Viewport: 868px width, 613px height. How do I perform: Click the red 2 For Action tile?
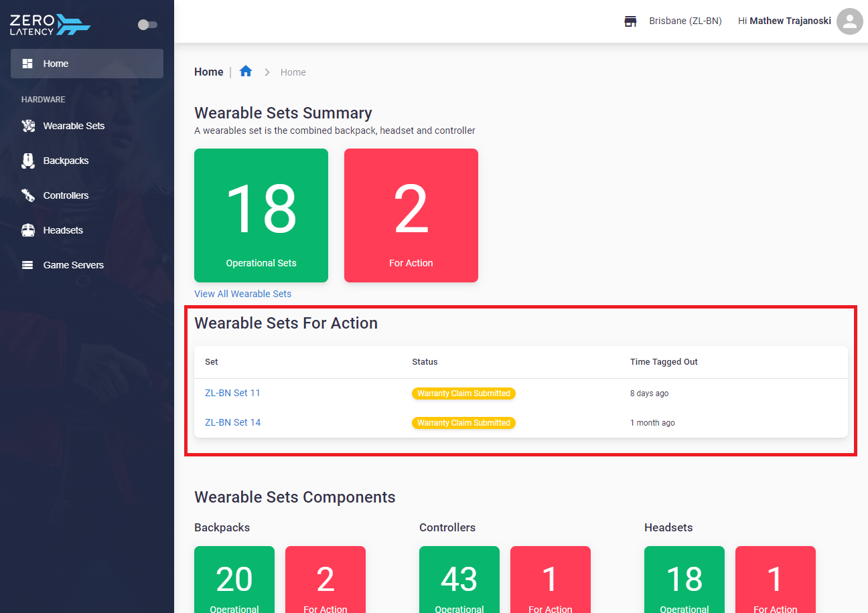point(411,215)
